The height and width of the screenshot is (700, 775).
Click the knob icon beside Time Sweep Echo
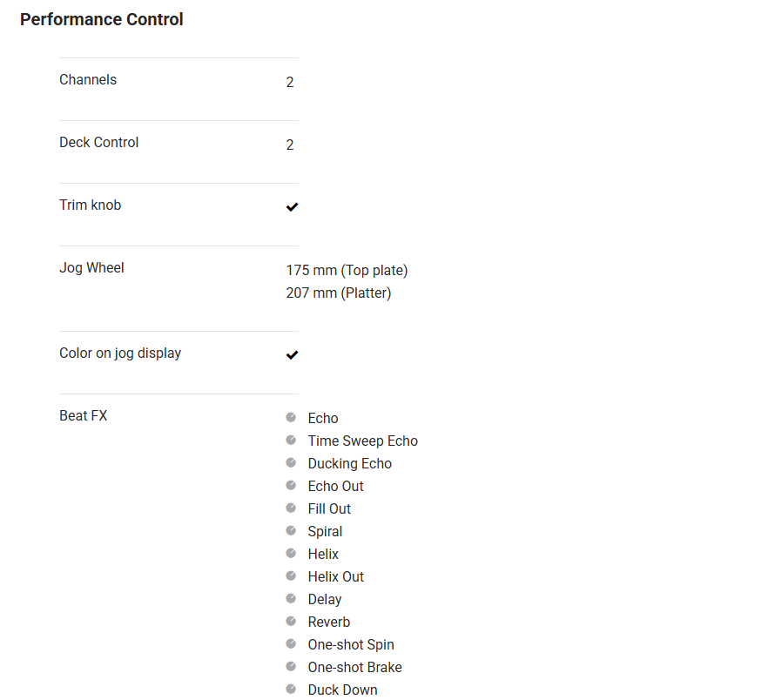tap(291, 440)
